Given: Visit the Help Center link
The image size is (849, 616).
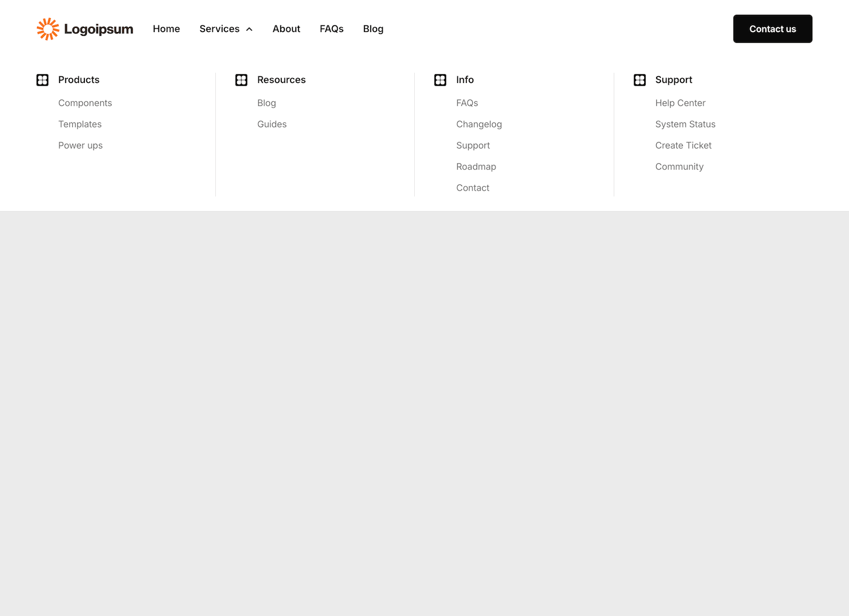Looking at the screenshot, I should [x=680, y=103].
